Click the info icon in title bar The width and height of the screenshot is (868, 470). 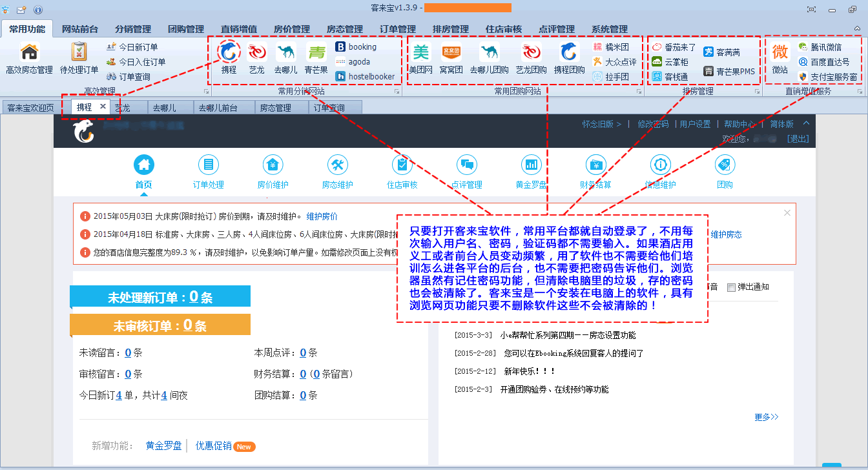pyautogui.click(x=37, y=10)
